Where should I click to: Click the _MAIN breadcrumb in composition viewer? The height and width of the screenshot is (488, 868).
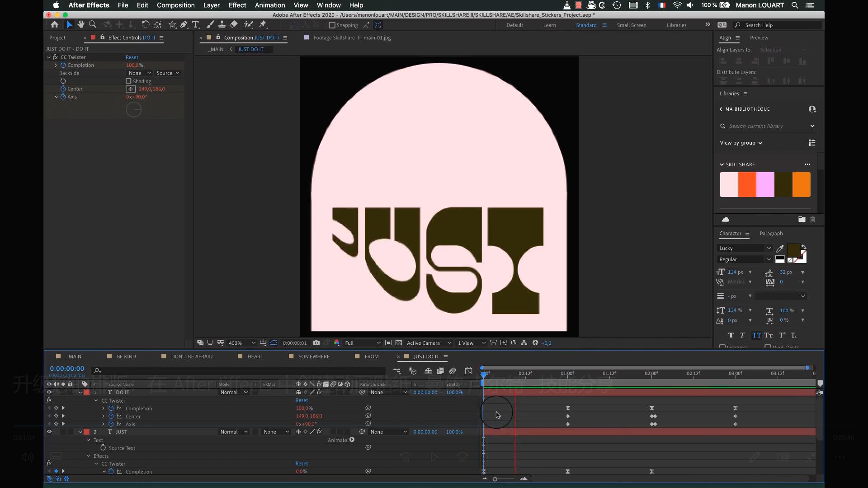(216, 49)
